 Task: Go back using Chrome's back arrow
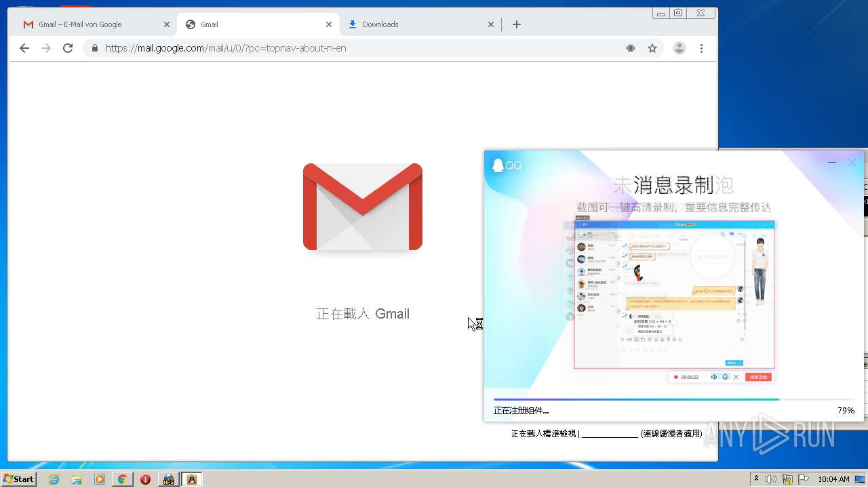24,48
